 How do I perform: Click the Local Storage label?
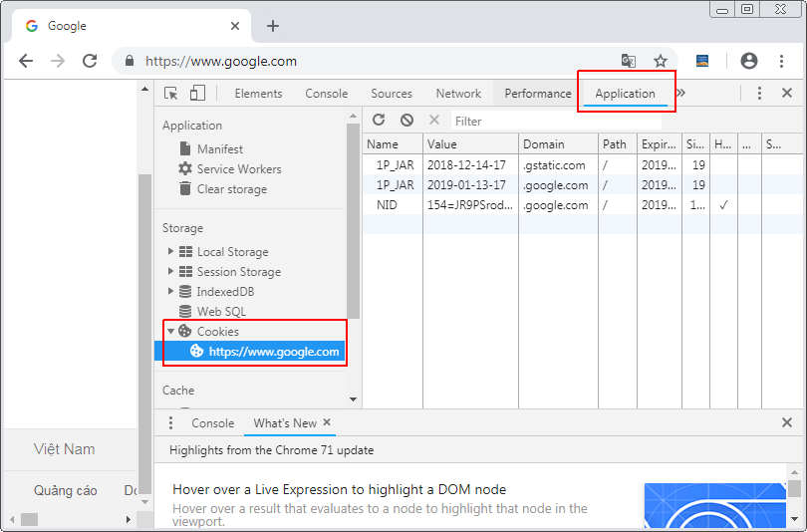[x=232, y=252]
